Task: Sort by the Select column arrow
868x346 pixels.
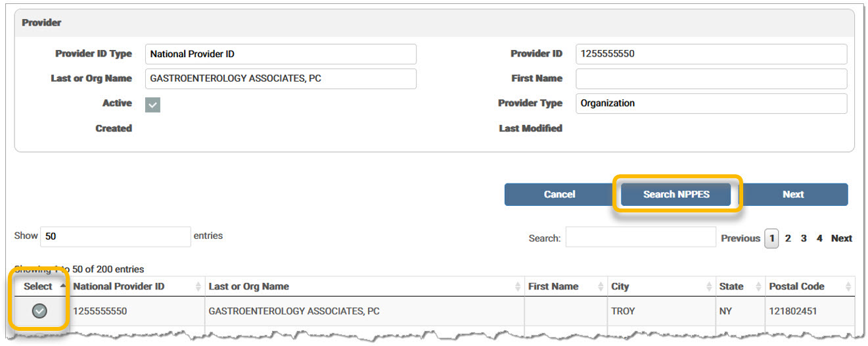Action: (62, 286)
